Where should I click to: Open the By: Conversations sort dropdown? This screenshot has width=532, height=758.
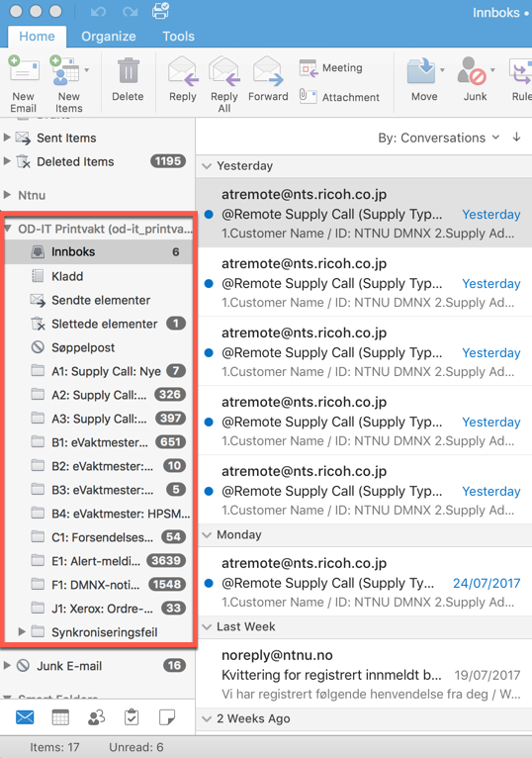tap(438, 138)
